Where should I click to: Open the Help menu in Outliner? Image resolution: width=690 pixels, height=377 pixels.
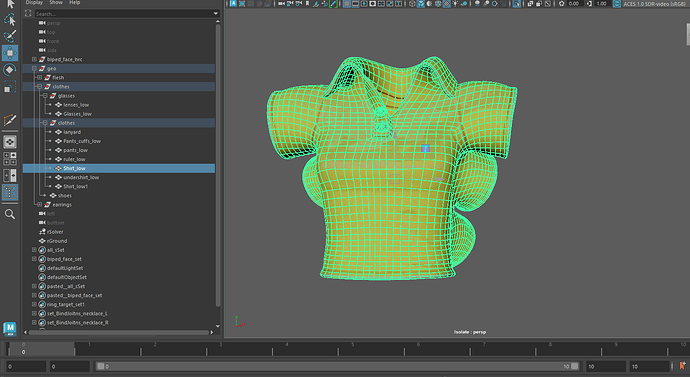74,3
